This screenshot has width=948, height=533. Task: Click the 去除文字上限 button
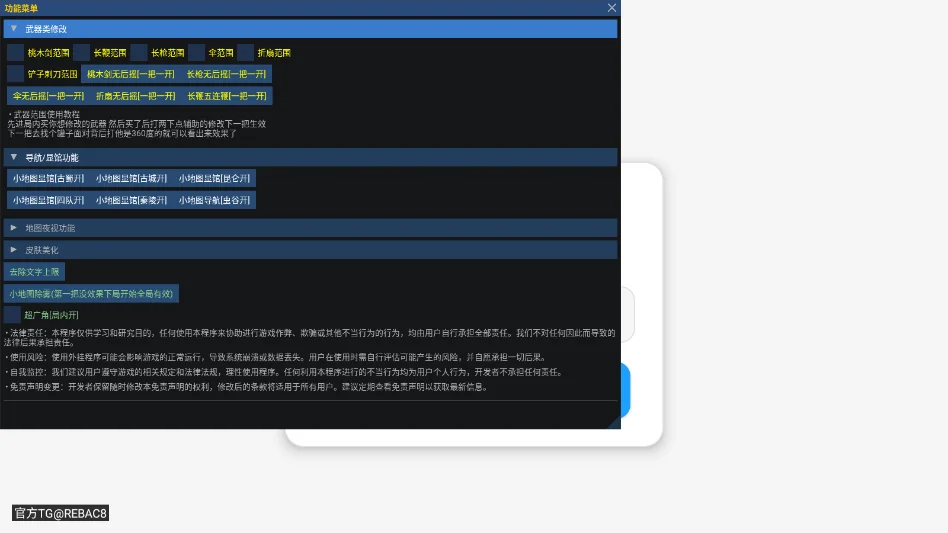(x=34, y=271)
